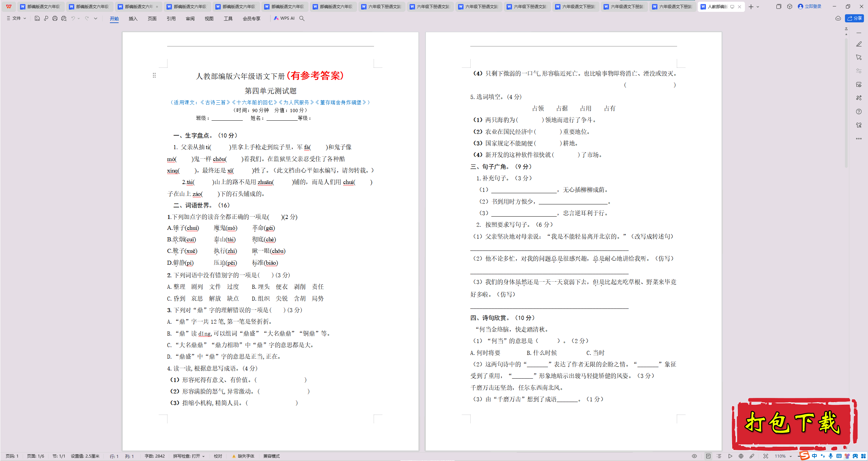Click the pen annotation icon in right sidebar

pos(859,44)
